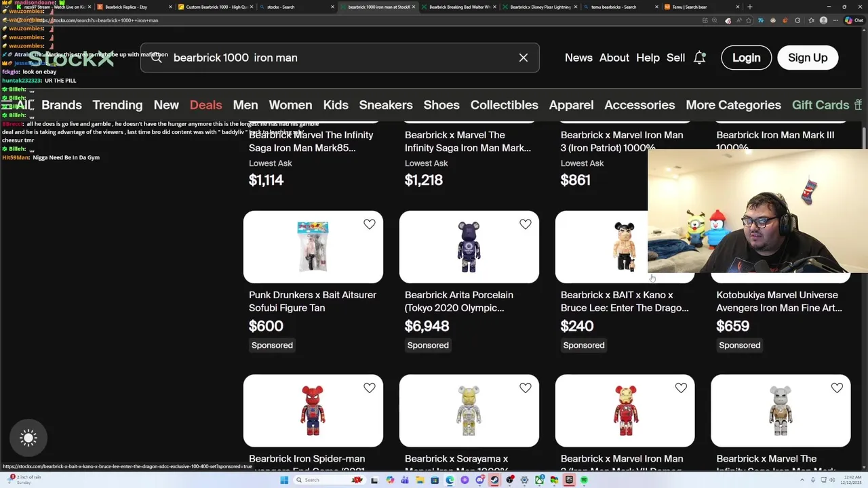This screenshot has height=488, width=868.
Task: Favorite the bottom-row Bearbrick x Marvel The Infinity item
Action: pos(837,388)
